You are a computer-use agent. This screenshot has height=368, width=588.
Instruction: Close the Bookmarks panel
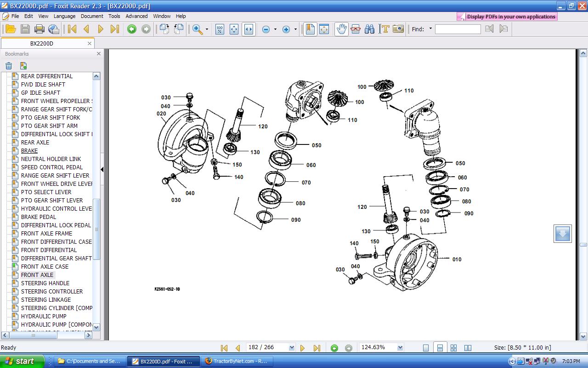tap(98, 54)
